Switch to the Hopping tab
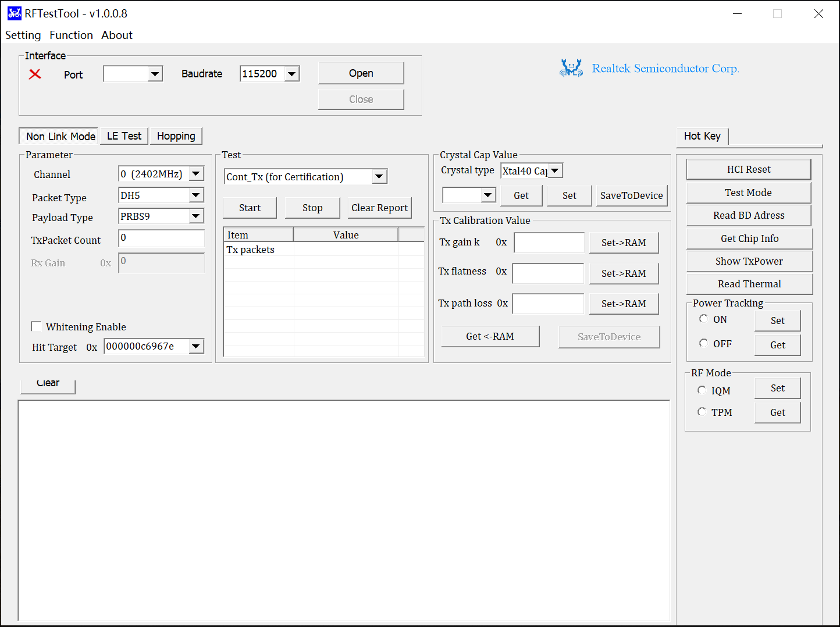 [x=176, y=136]
